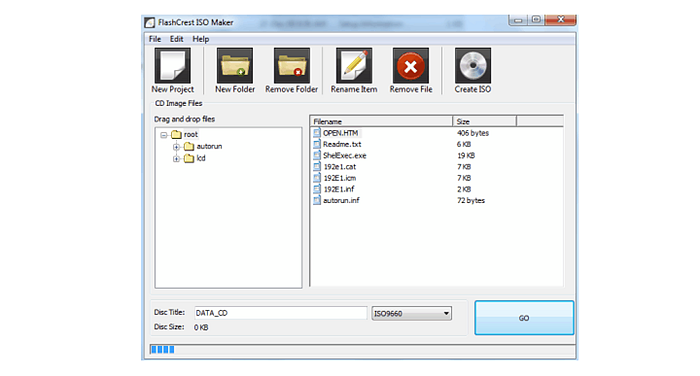This screenshot has width=700, height=376.
Task: Click the OPEN.HTM file icon
Action: (x=317, y=133)
